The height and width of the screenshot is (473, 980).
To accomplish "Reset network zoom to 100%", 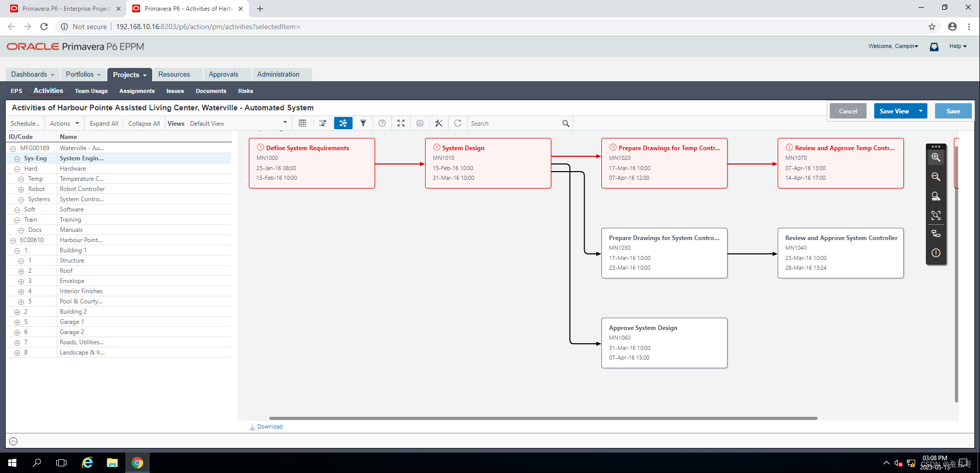I will pyautogui.click(x=936, y=196).
